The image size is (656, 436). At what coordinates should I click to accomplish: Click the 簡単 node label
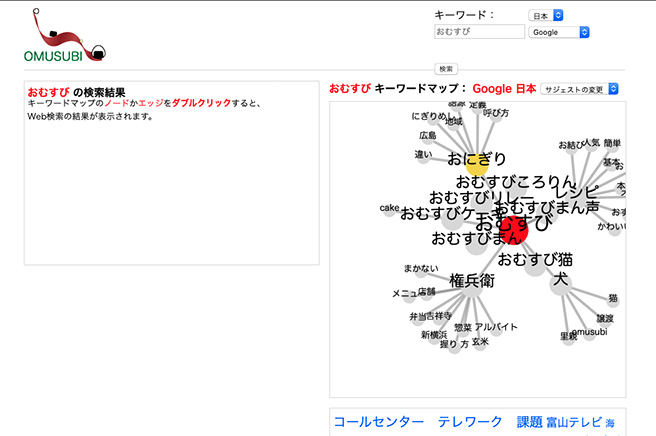(x=612, y=144)
